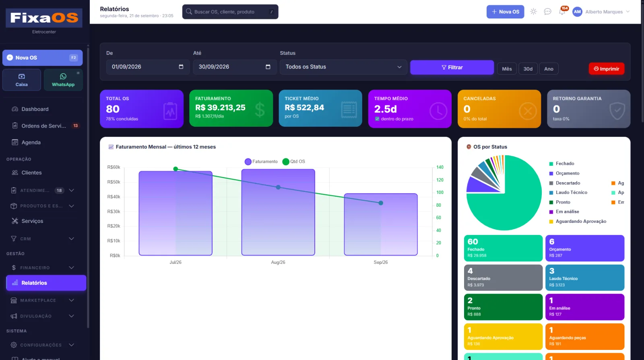Click the search magnifier icon

tap(189, 12)
